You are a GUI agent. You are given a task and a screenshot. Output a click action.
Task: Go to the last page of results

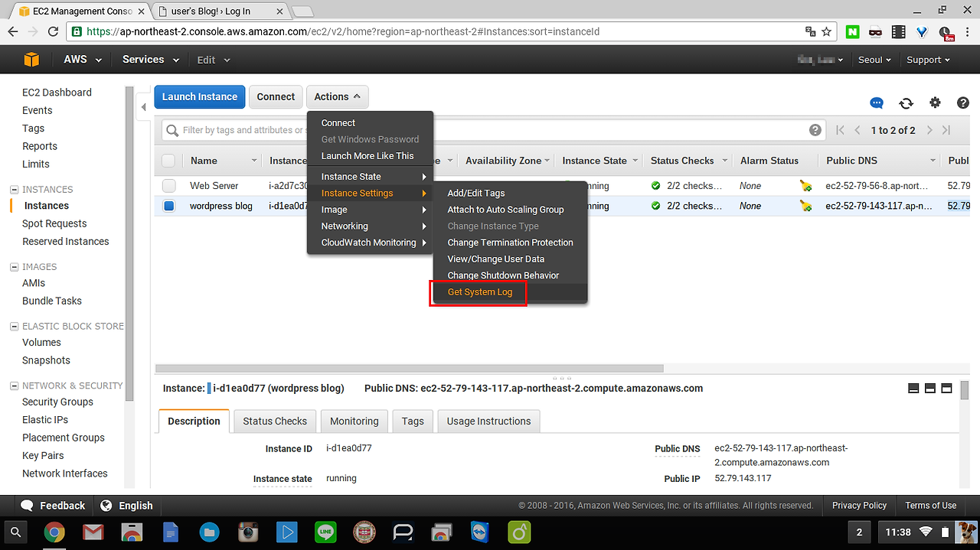pyautogui.click(x=946, y=130)
